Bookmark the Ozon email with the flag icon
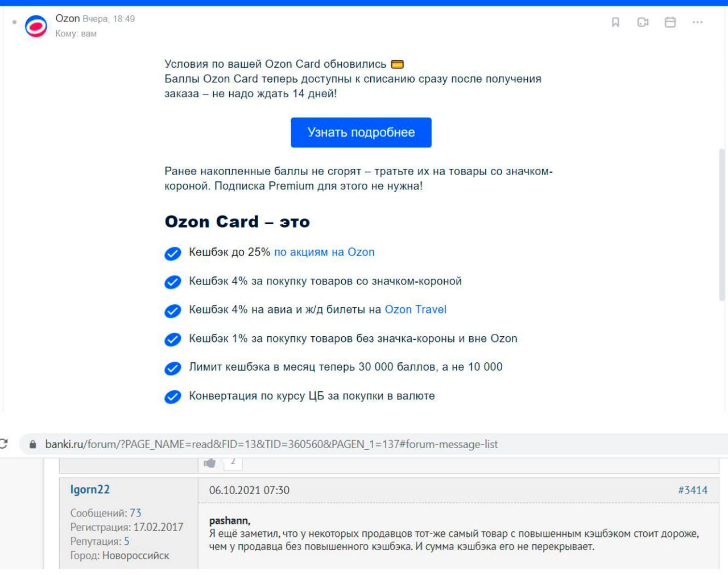 coord(615,22)
